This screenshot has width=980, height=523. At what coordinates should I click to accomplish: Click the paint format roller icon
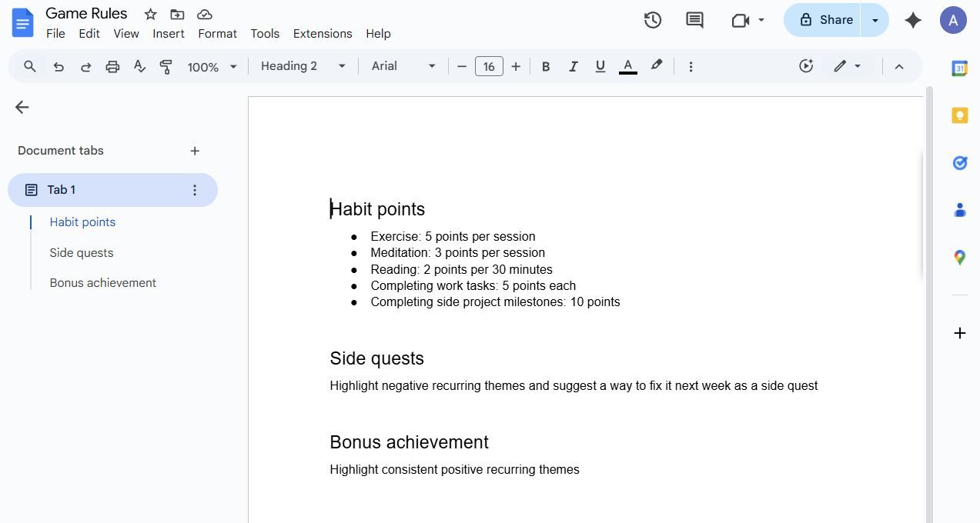pos(166,67)
